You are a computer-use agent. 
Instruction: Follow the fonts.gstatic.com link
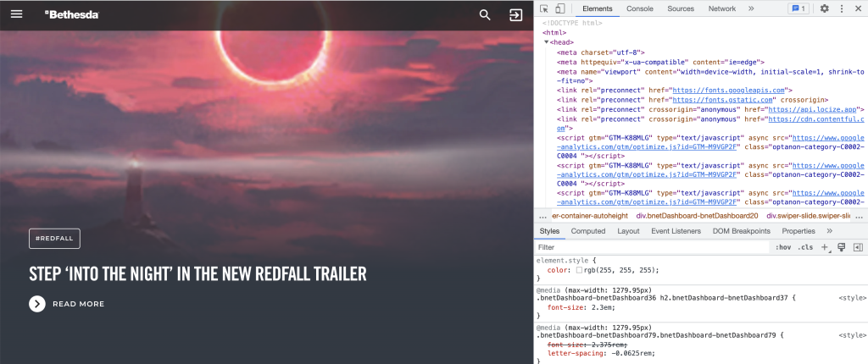tap(722, 100)
